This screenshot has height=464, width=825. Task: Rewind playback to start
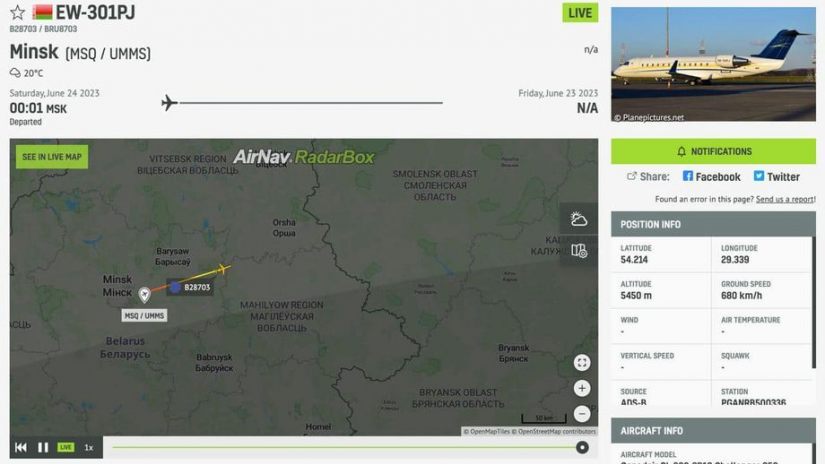tap(21, 447)
